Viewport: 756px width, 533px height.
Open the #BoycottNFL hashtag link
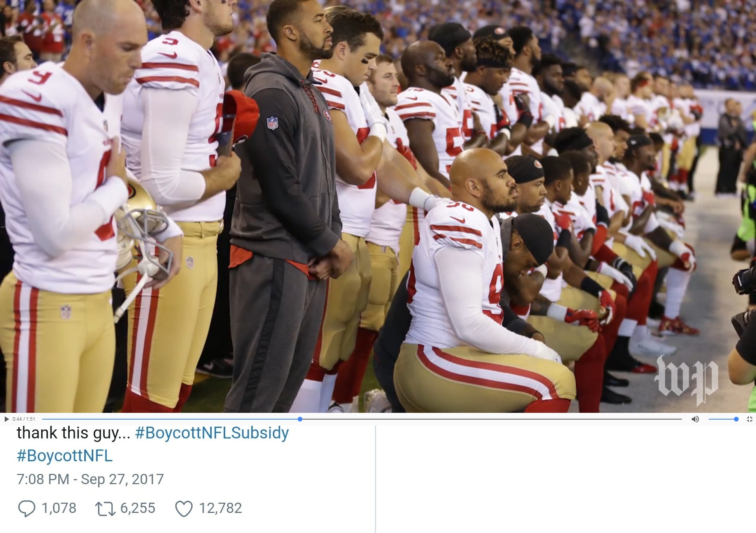pyautogui.click(x=65, y=456)
